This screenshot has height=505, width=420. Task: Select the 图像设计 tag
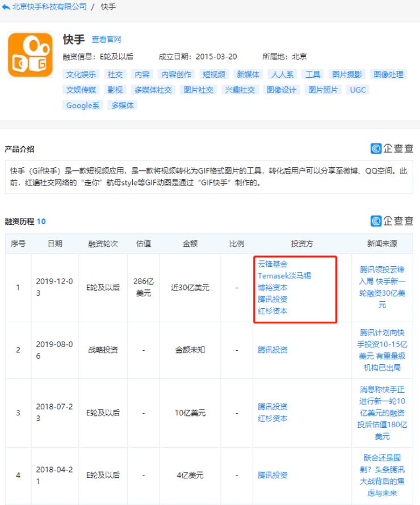point(282,90)
